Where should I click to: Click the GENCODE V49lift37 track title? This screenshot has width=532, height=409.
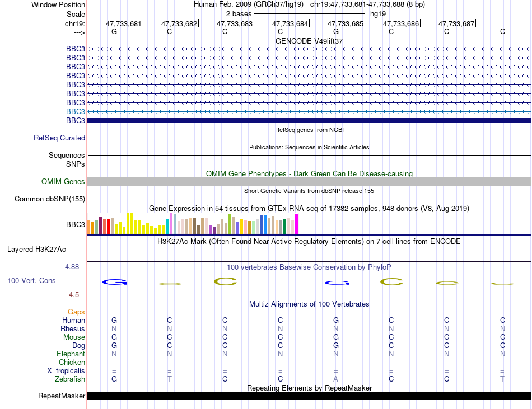coord(309,41)
